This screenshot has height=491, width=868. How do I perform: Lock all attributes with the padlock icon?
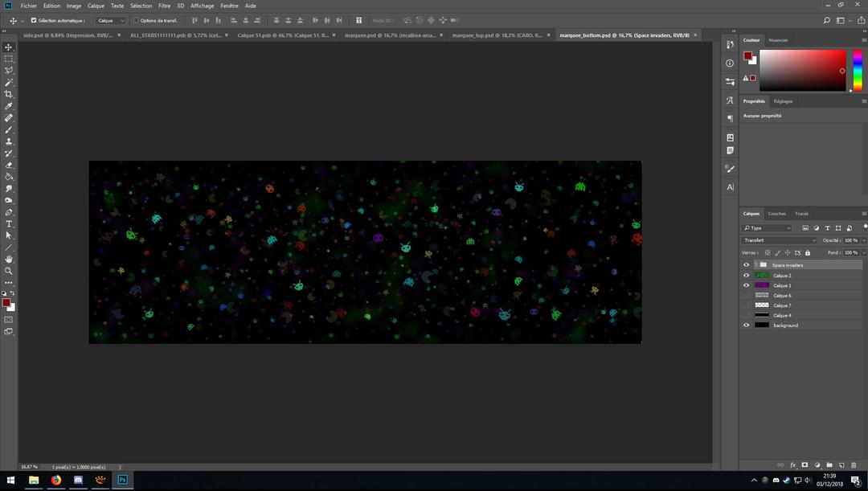point(808,253)
